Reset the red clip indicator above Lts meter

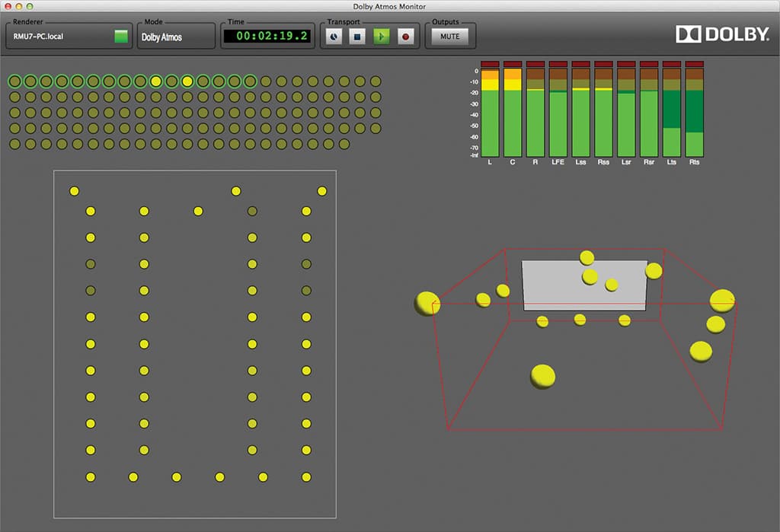tap(672, 64)
